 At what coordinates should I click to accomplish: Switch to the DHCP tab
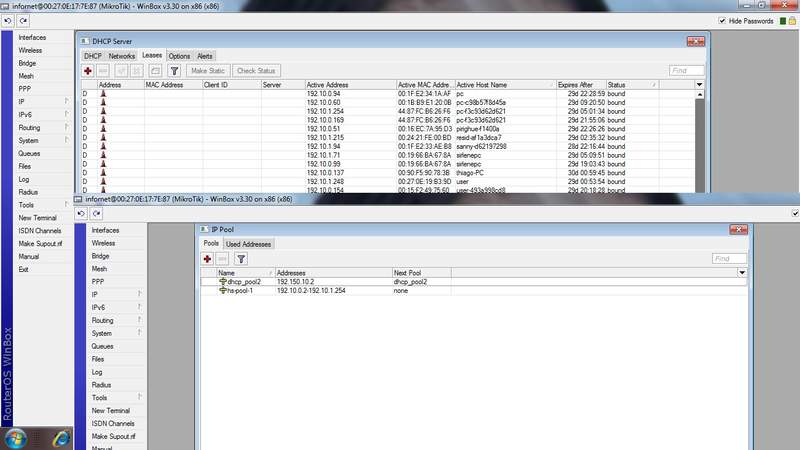click(x=93, y=56)
